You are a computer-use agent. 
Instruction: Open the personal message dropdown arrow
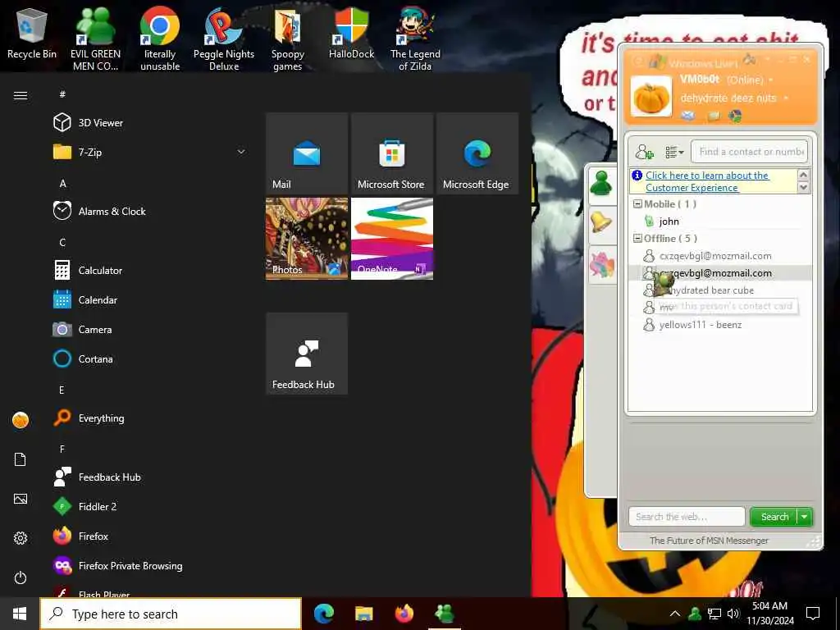tap(786, 98)
